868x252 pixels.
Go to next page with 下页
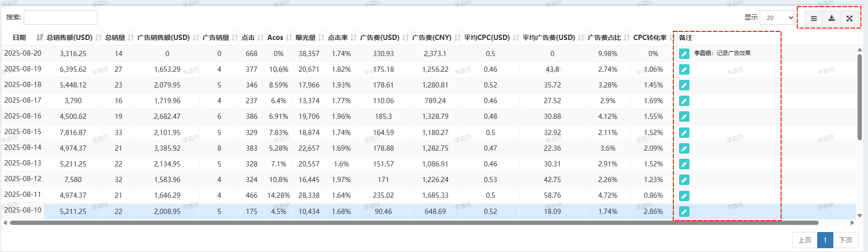tap(845, 240)
